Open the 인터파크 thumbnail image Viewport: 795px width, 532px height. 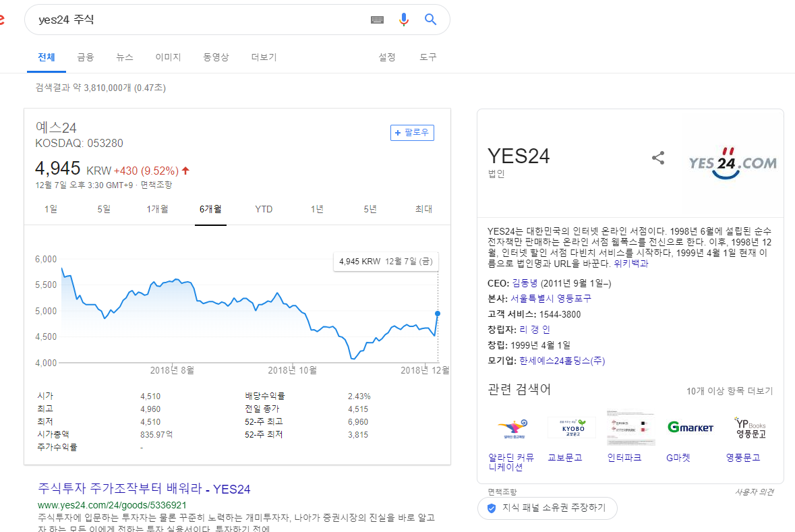click(x=630, y=427)
